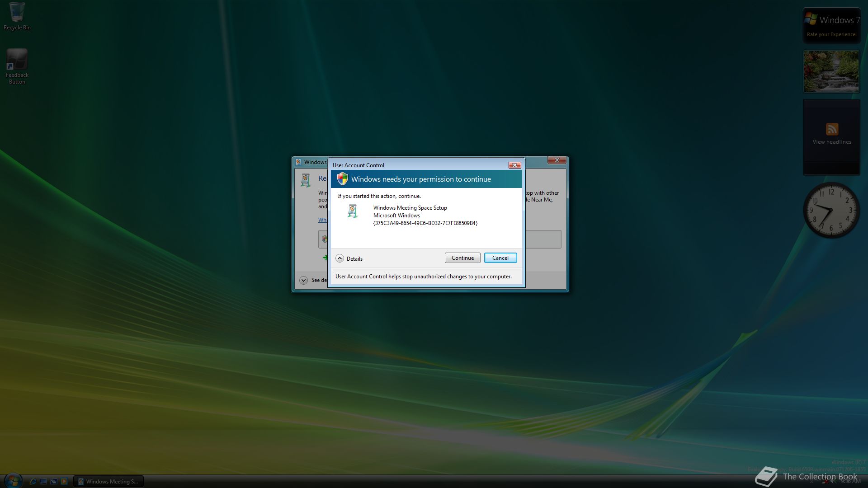The width and height of the screenshot is (868, 488).
Task: Click 'View headlines' in the feed gadget
Action: pos(832,142)
